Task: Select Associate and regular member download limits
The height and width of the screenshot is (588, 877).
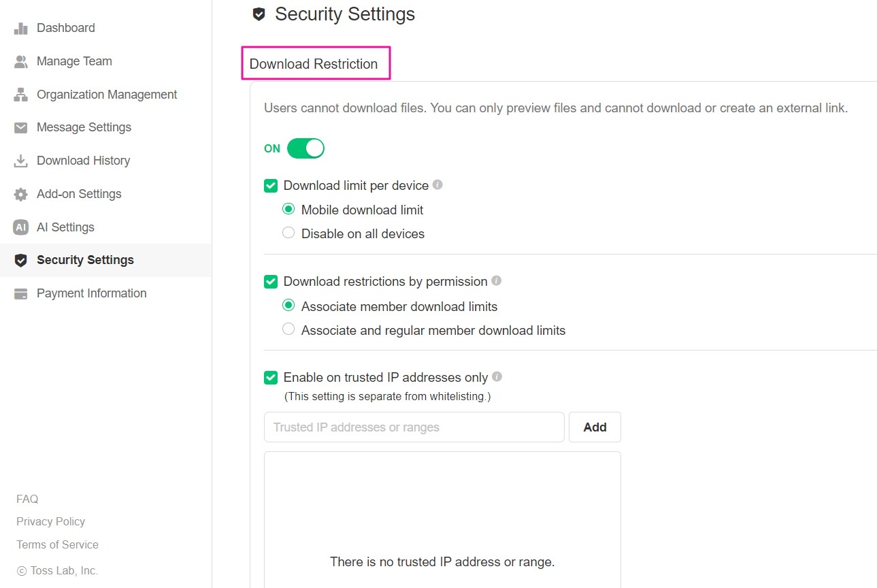Action: pos(288,330)
